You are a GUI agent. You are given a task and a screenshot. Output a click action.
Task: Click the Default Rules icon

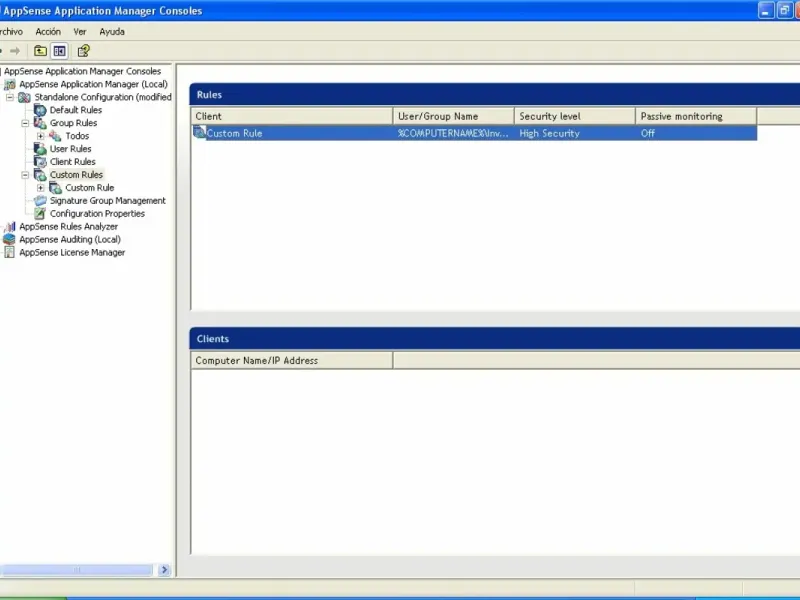click(40, 110)
